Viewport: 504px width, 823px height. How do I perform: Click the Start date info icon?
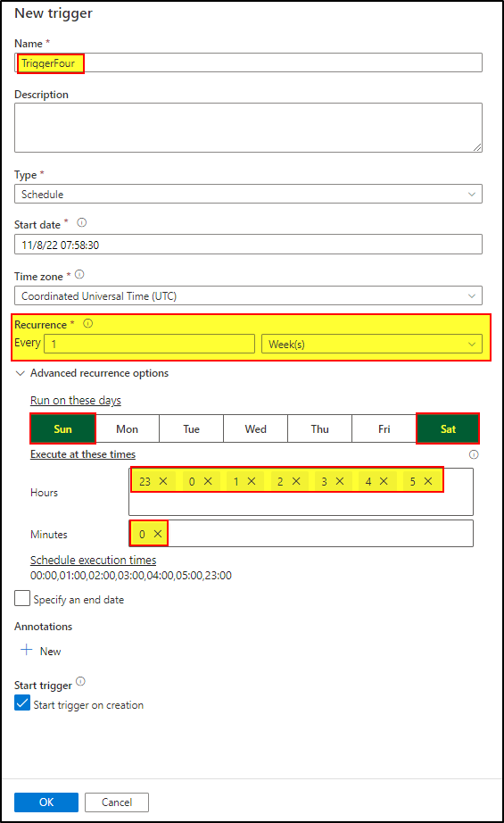point(82,222)
